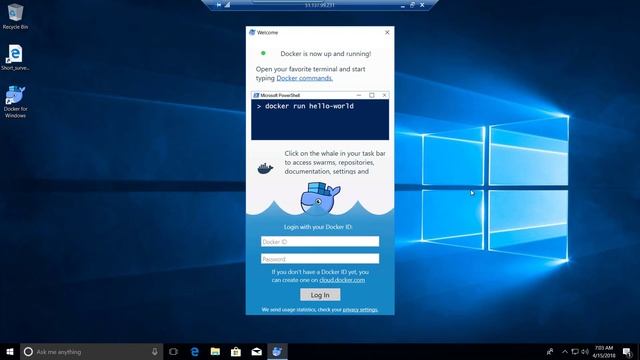Viewport: 640px width, 360px height.
Task: Open Task View from the taskbar
Action: 173,351
